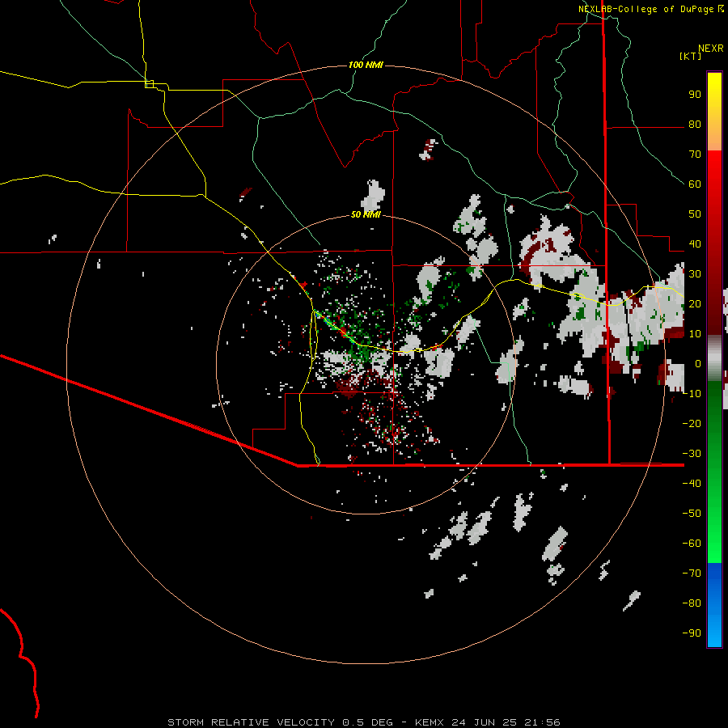Click the -50 value on the velocity scale
Image resolution: width=728 pixels, height=728 pixels.
click(x=692, y=514)
